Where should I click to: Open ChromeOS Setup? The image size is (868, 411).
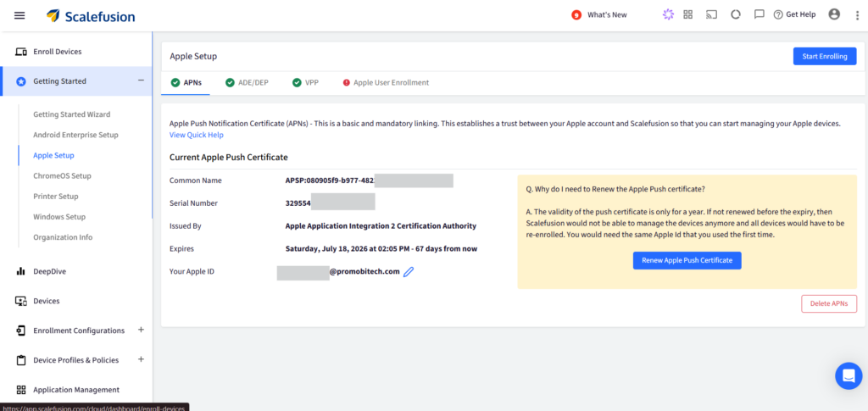tap(62, 176)
